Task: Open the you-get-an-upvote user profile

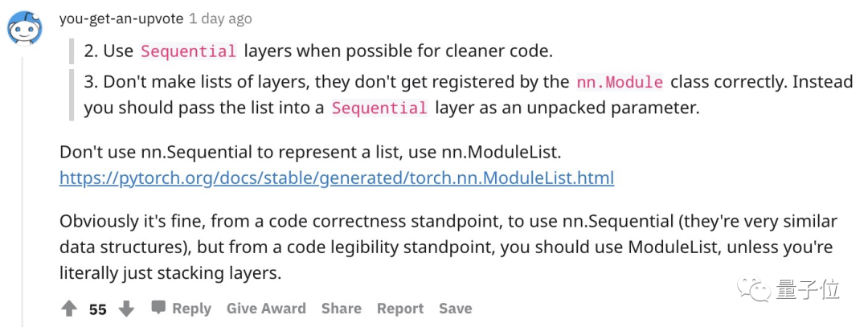Action: [x=121, y=18]
